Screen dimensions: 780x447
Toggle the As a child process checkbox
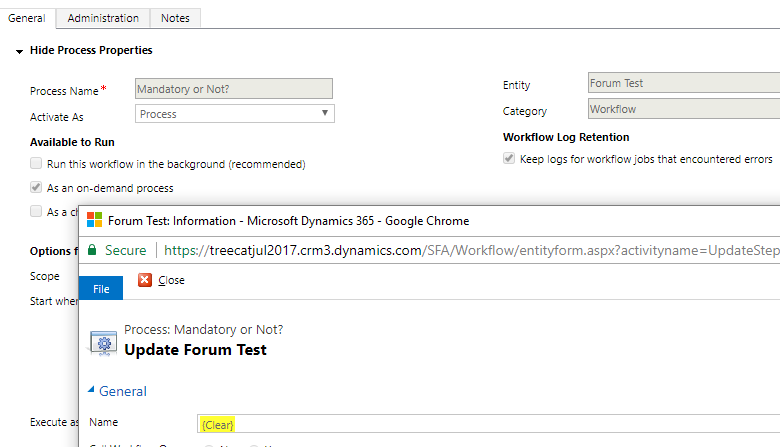(x=36, y=211)
